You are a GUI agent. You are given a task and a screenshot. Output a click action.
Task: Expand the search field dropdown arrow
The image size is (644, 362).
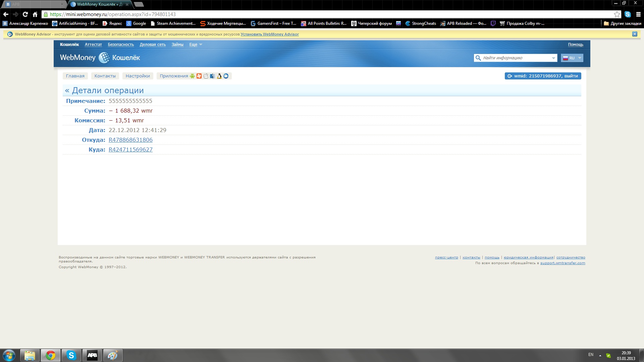553,58
